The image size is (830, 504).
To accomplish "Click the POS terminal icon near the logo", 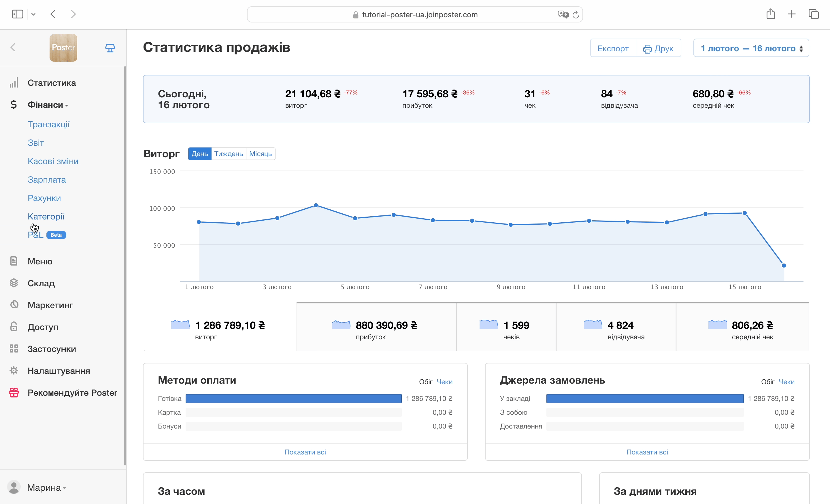I will click(x=110, y=48).
